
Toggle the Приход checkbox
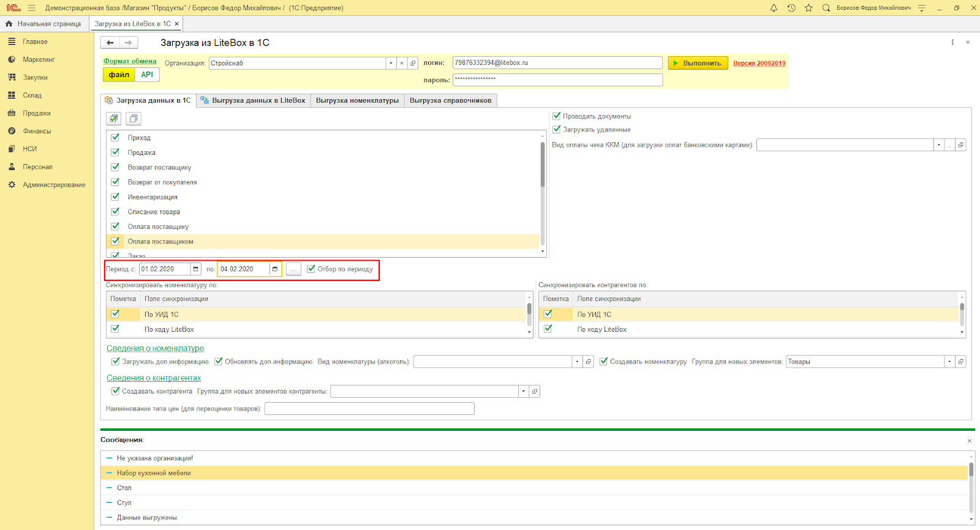[x=115, y=137]
